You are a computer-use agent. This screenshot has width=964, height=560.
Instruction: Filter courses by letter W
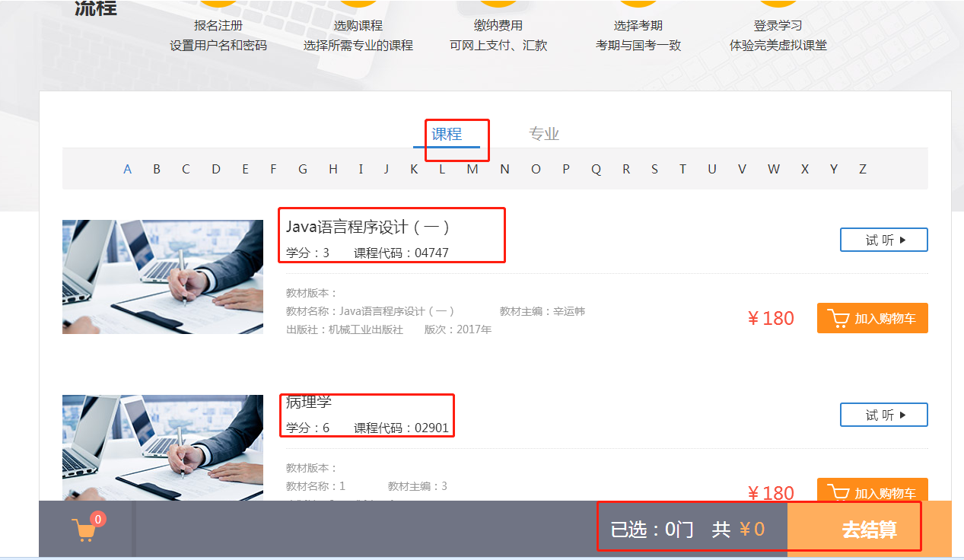tap(774, 169)
